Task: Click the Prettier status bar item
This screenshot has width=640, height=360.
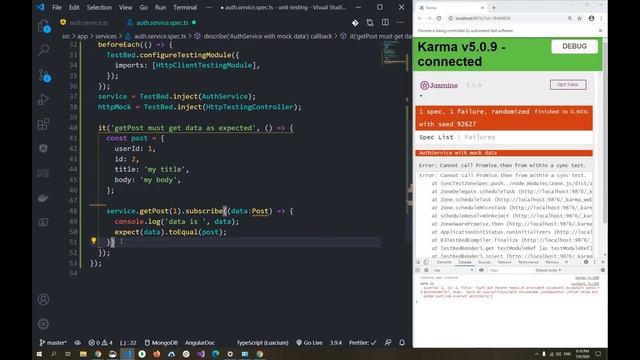Action: pyautogui.click(x=362, y=343)
